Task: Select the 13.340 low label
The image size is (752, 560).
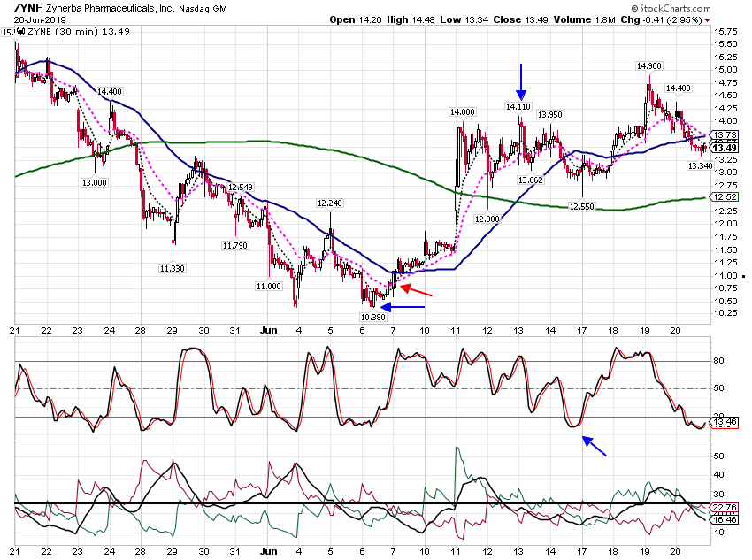Action: pyautogui.click(x=700, y=166)
